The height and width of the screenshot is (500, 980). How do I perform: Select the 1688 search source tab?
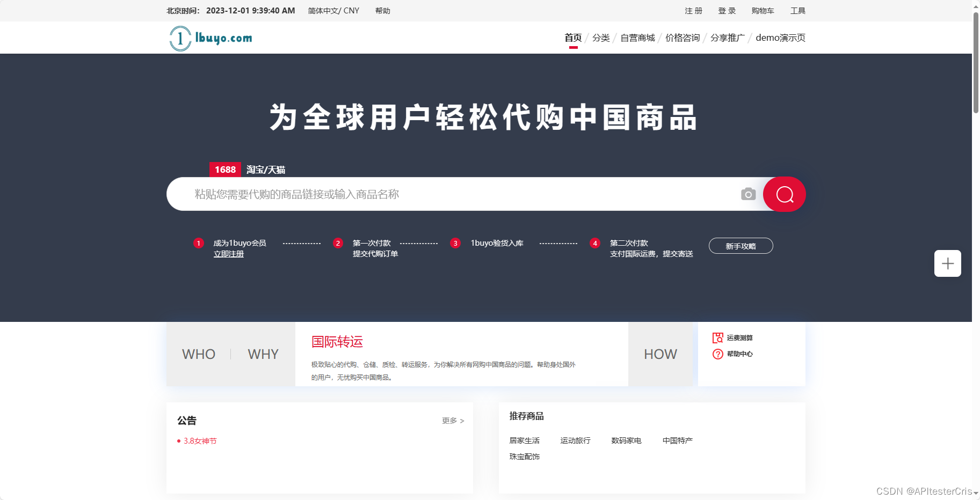click(225, 170)
